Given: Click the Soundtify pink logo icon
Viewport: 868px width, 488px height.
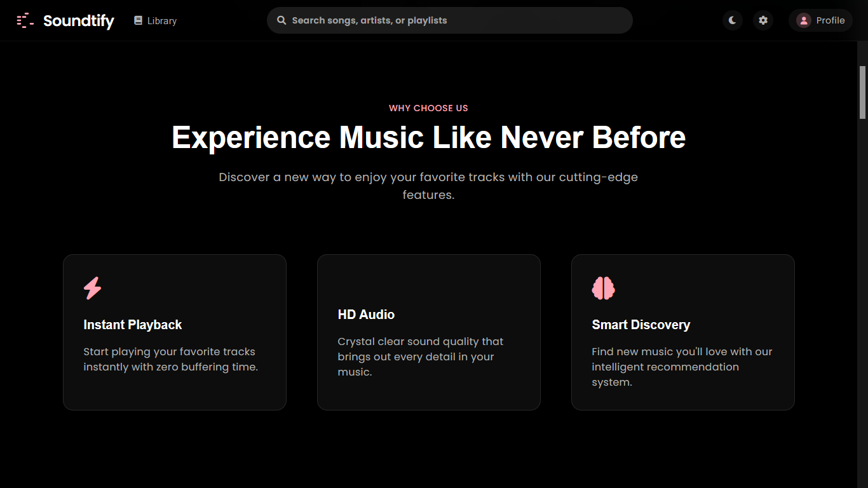Looking at the screenshot, I should (x=25, y=20).
